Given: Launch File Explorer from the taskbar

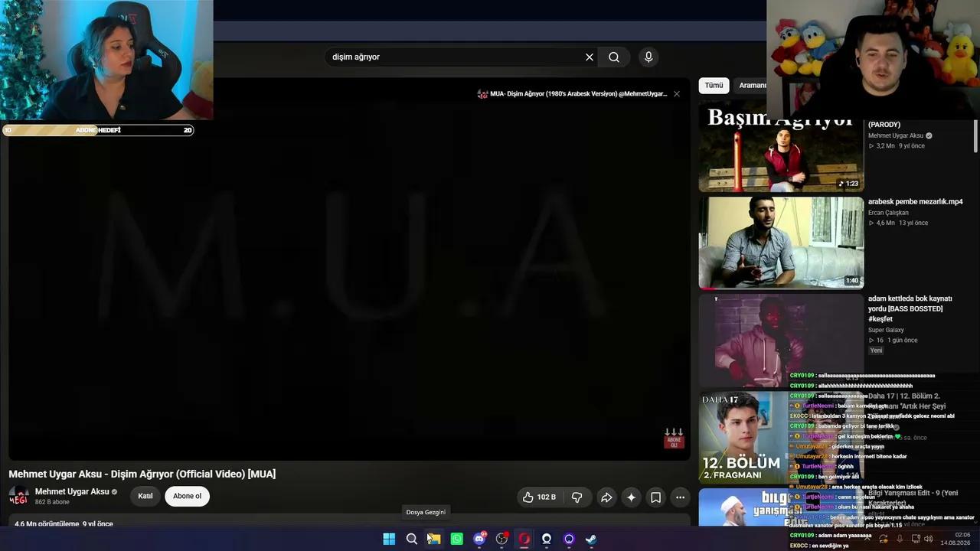Looking at the screenshot, I should pos(434,539).
